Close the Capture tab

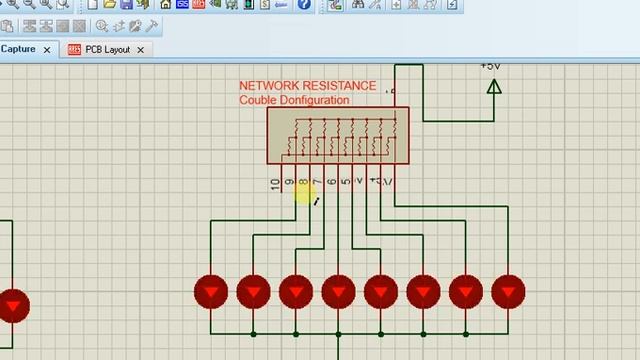click(47, 50)
